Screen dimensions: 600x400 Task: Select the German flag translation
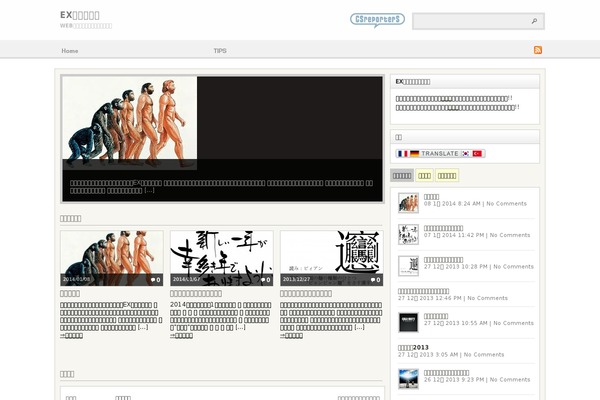[x=414, y=153]
